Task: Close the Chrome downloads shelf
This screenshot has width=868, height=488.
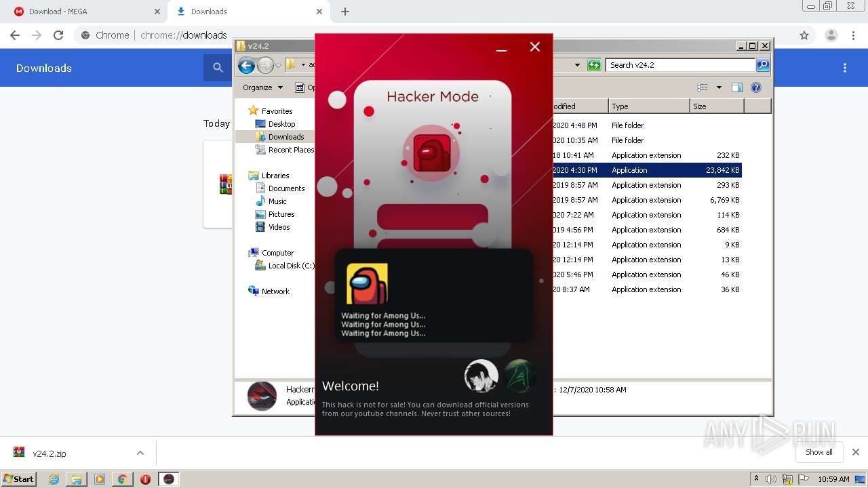Action: (x=856, y=452)
